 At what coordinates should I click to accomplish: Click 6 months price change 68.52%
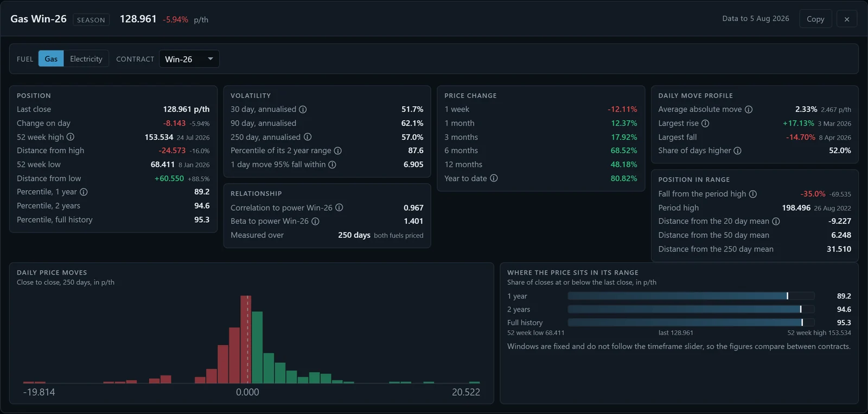[x=624, y=151]
